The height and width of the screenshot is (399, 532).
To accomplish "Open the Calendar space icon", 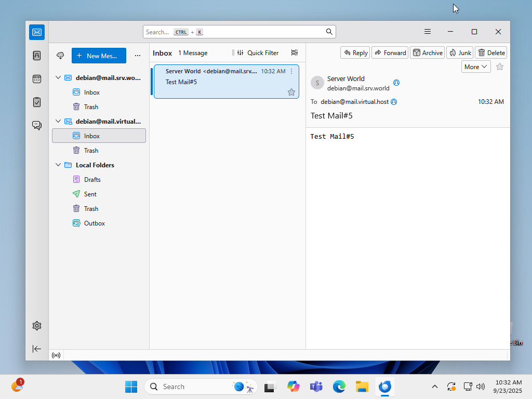I will click(x=37, y=79).
